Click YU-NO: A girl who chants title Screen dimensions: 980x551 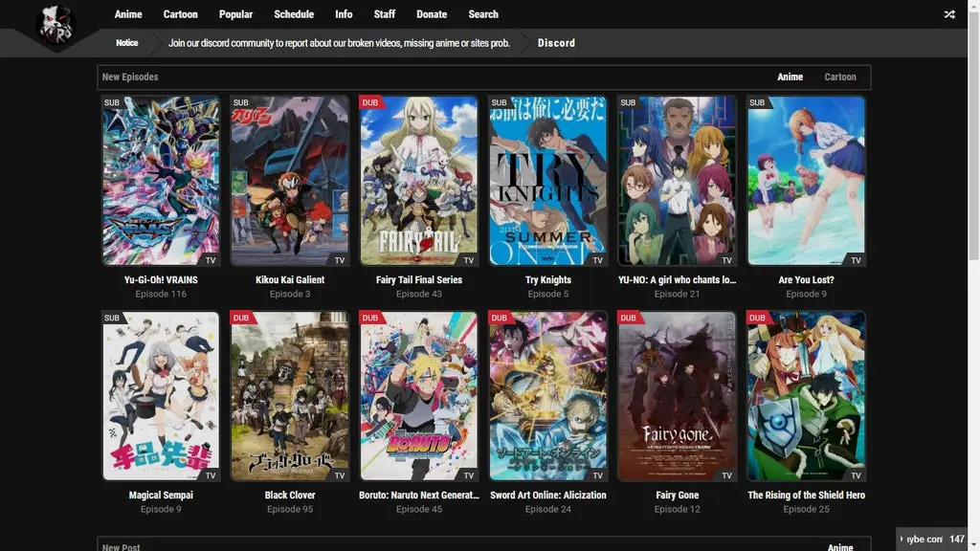tap(677, 280)
